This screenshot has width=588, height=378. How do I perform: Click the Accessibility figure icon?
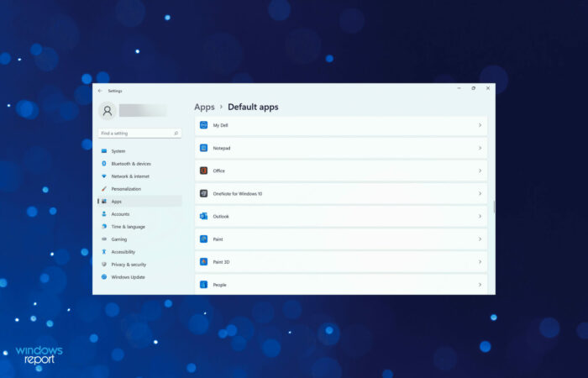click(104, 252)
